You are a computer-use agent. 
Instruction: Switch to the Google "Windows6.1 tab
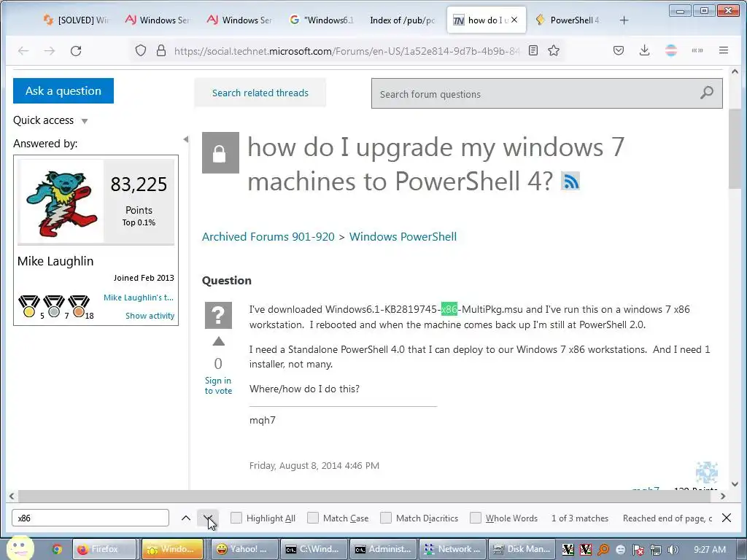pos(322,20)
